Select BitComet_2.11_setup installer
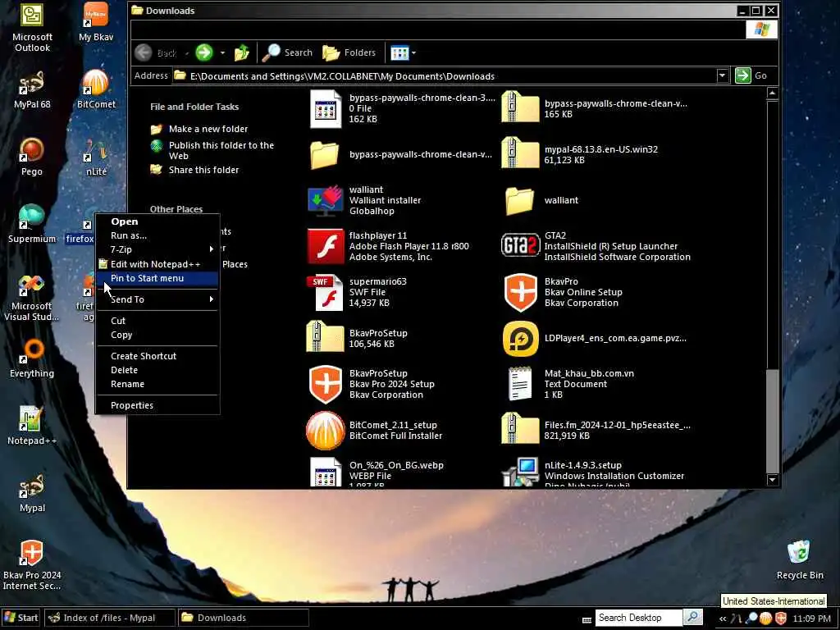The width and height of the screenshot is (840, 630). pyautogui.click(x=375, y=430)
